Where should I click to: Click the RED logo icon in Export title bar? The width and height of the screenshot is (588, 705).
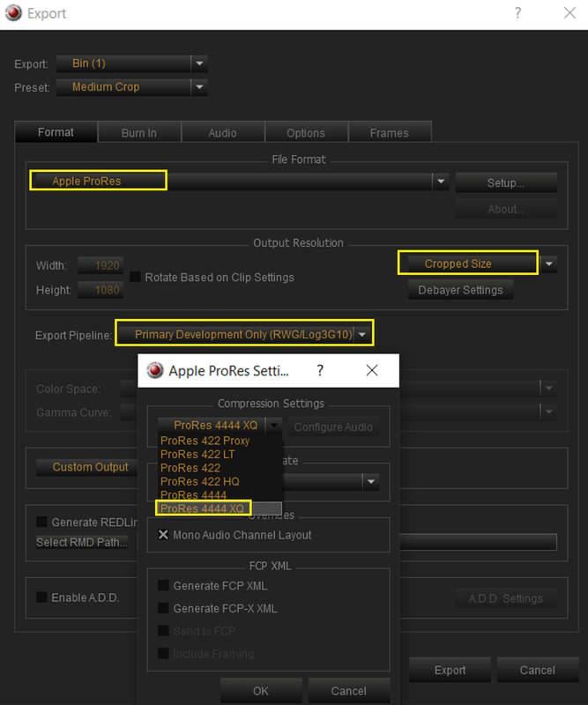[13, 12]
